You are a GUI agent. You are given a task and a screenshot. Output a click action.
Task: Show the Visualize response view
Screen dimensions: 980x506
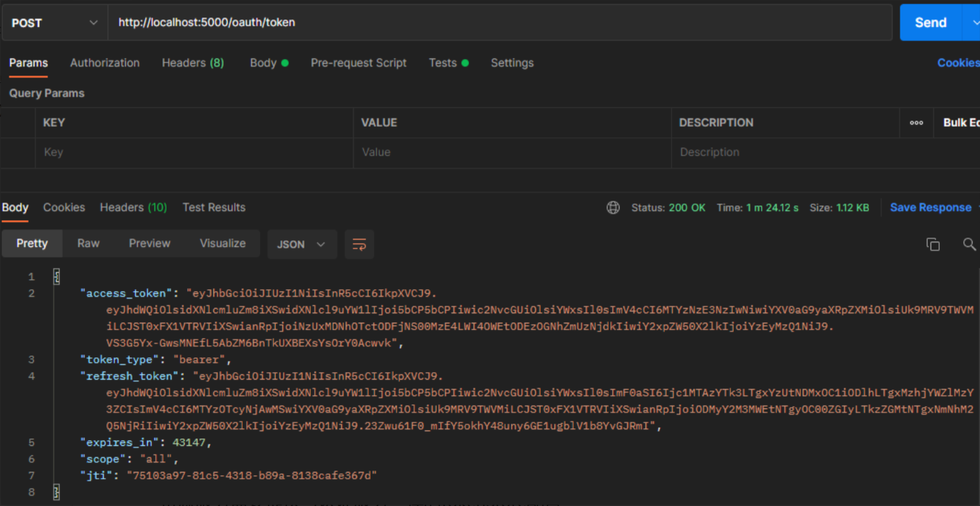coord(223,244)
